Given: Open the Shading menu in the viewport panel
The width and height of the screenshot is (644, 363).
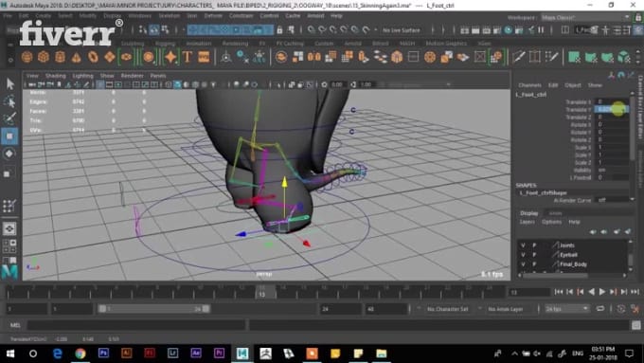Looking at the screenshot, I should coord(56,76).
